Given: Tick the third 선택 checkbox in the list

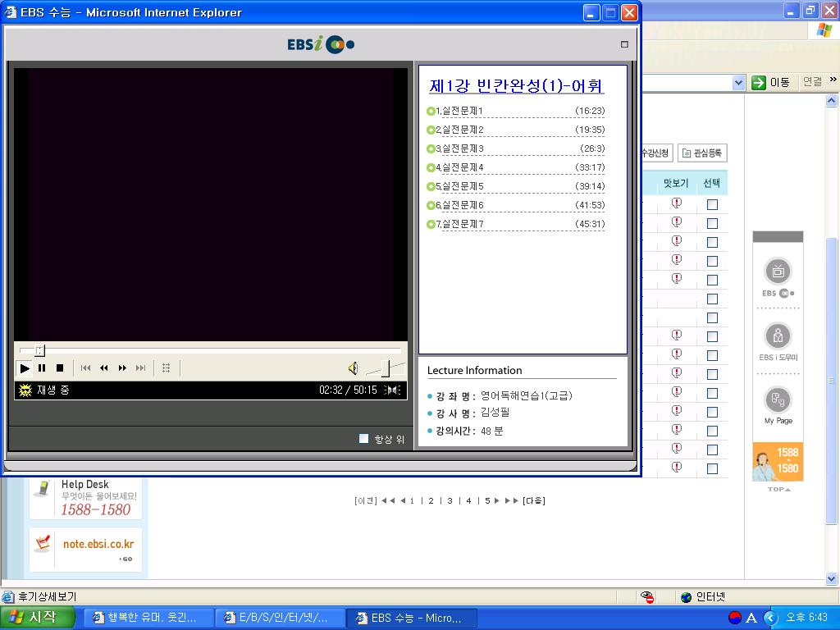Looking at the screenshot, I should coord(712,242).
